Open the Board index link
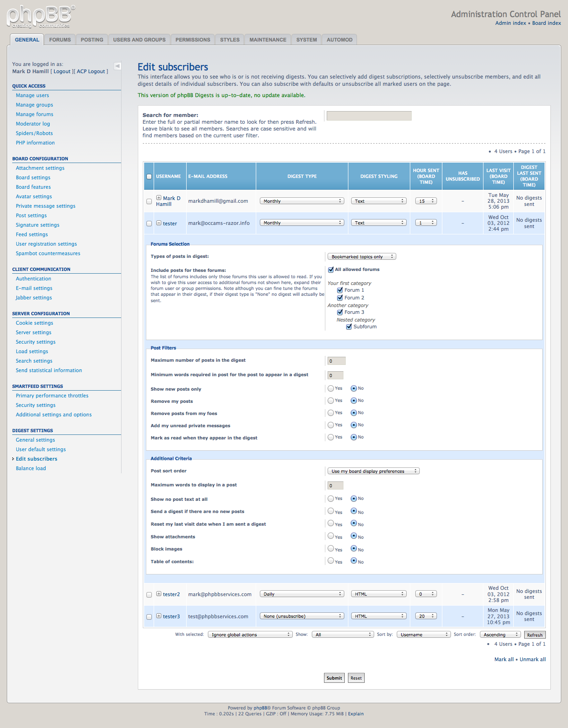 pyautogui.click(x=547, y=23)
